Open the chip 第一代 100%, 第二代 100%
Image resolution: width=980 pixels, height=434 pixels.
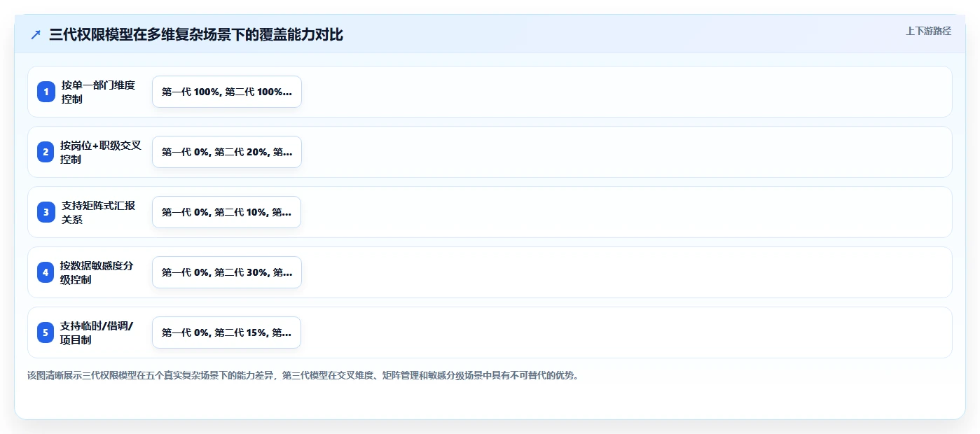point(227,92)
